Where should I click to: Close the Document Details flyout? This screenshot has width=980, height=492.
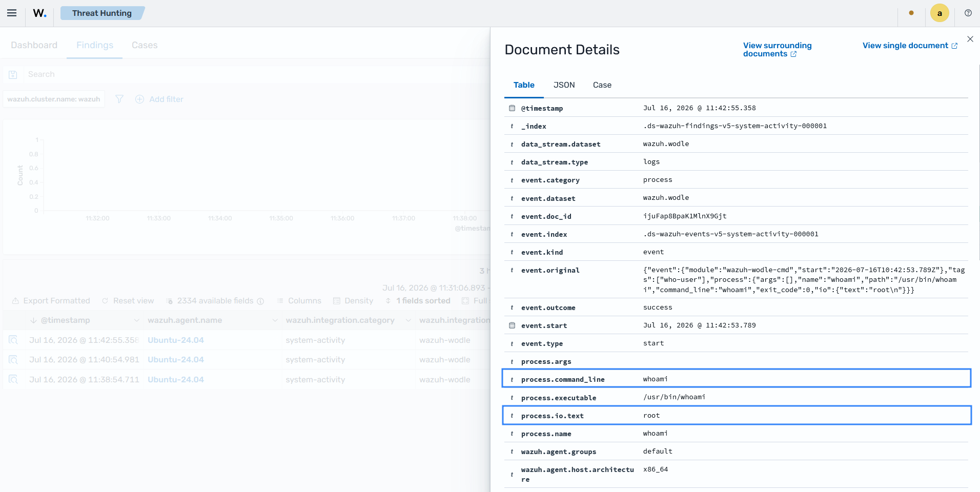click(970, 39)
